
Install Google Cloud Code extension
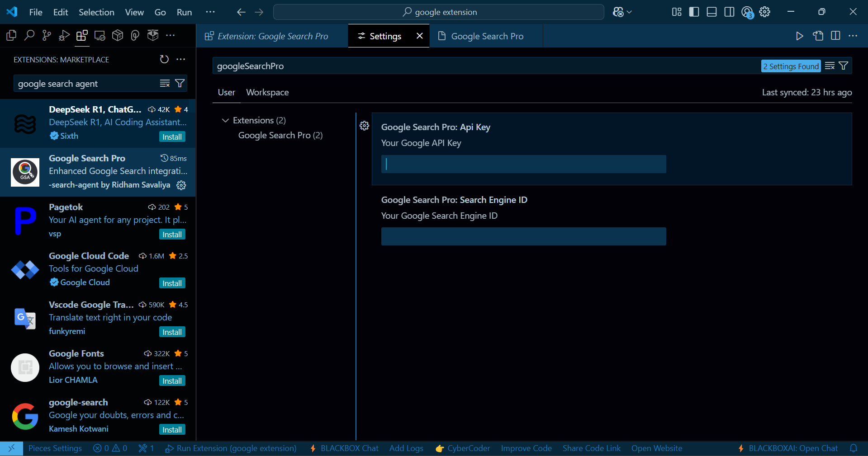(172, 283)
